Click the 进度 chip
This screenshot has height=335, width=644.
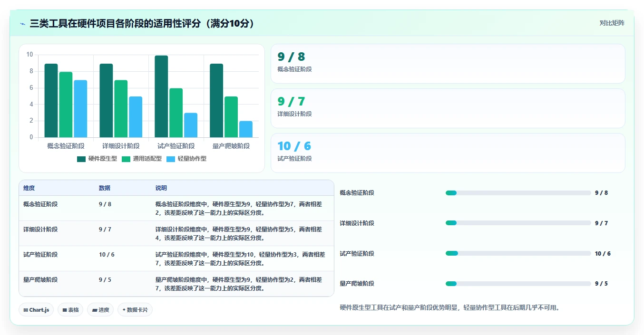[100, 310]
